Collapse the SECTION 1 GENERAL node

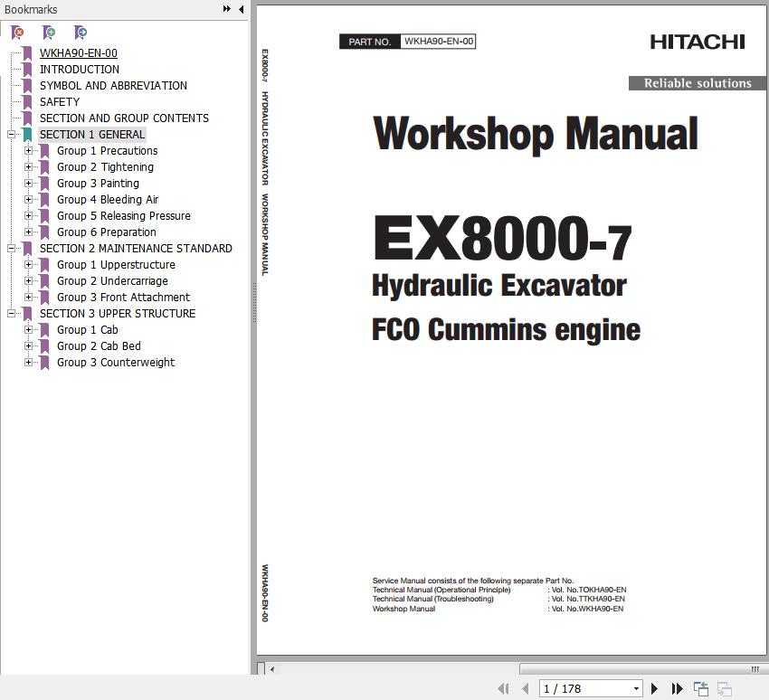(x=11, y=135)
